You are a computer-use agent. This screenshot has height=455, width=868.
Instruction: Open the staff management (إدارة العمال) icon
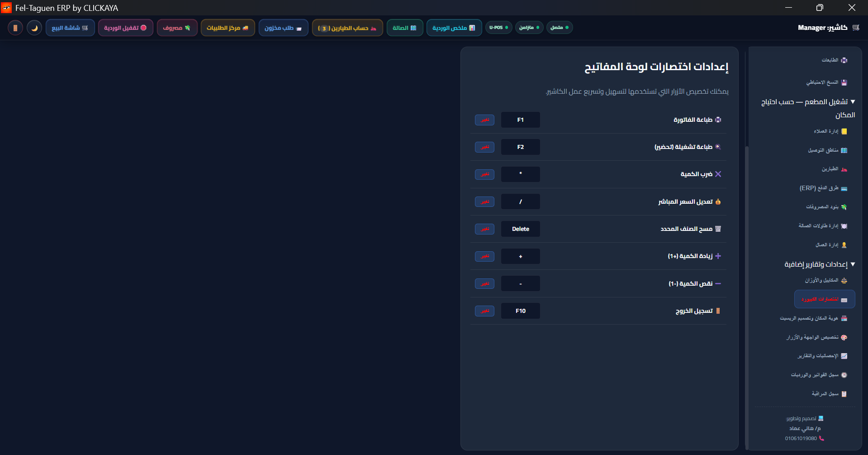tap(844, 245)
